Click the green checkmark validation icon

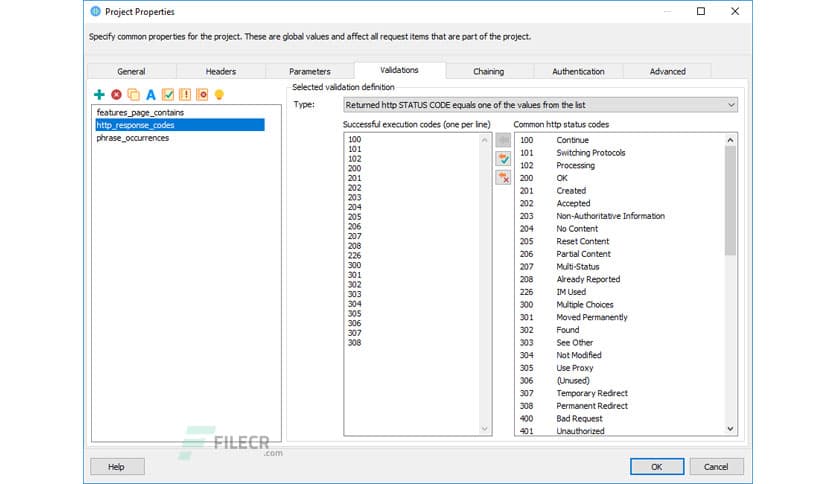[x=168, y=95]
